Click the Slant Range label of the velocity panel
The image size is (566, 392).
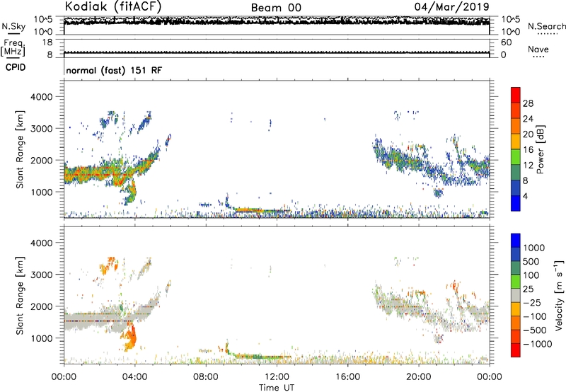pyautogui.click(x=20, y=295)
